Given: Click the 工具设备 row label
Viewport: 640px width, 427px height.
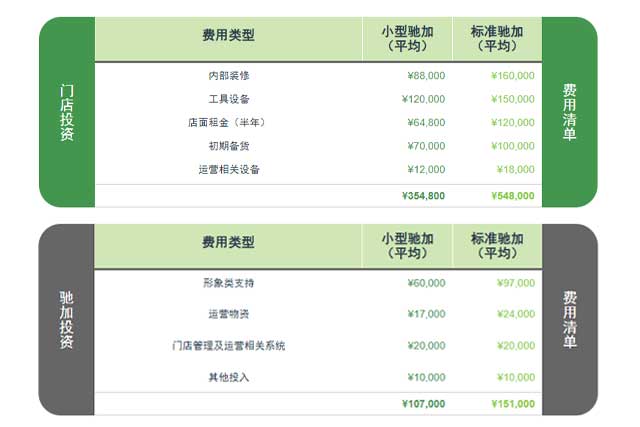Looking at the screenshot, I should click(228, 99).
